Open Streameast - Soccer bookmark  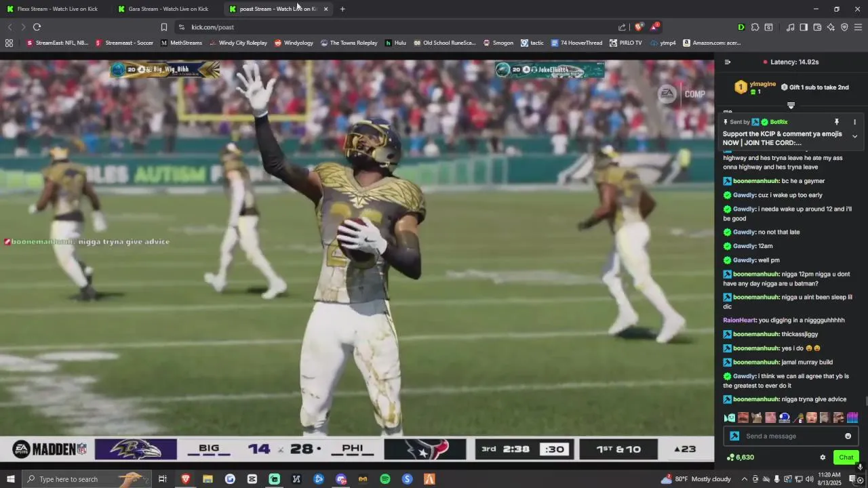(x=124, y=43)
